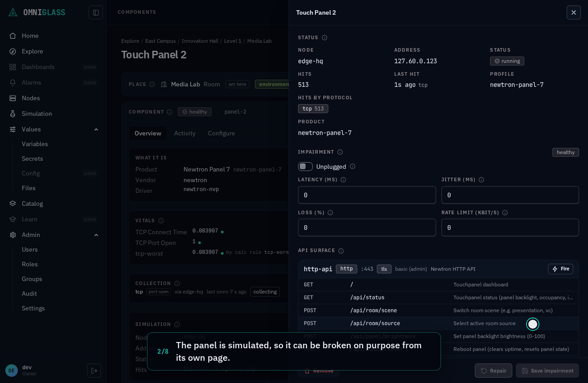Viewport: 588px width, 383px height.
Task: Click the Jitter (ms) info icon
Action: coord(481,180)
